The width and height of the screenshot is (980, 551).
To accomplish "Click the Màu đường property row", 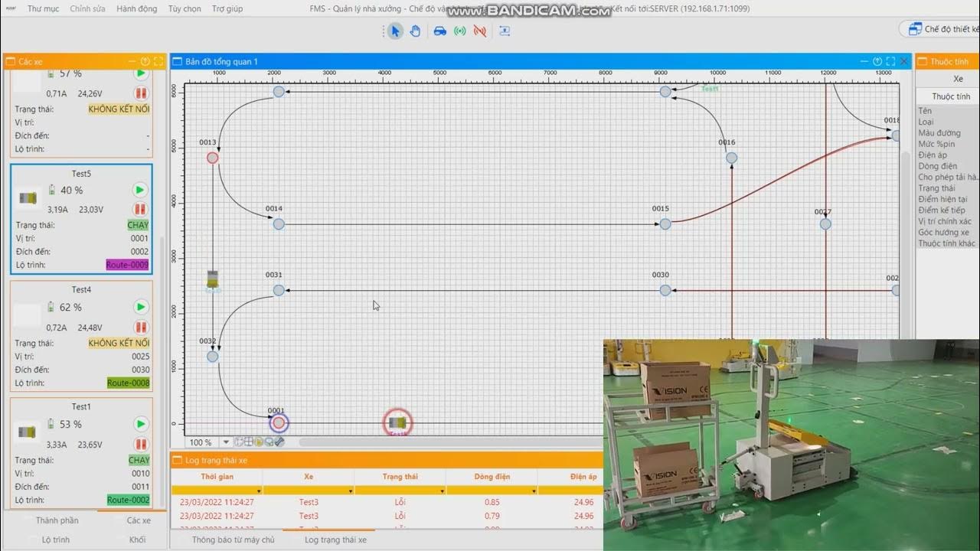I will coord(948,133).
